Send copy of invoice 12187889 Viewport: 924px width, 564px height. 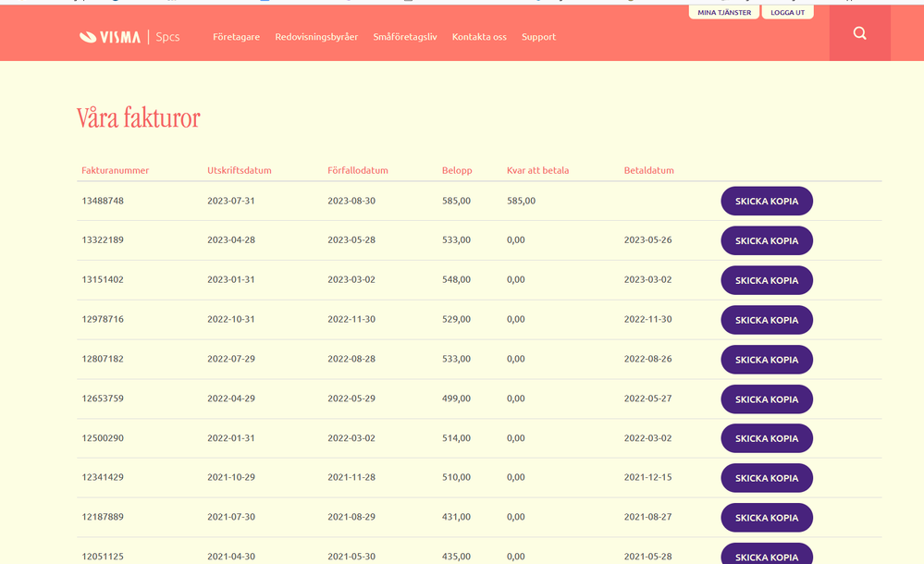(x=767, y=518)
